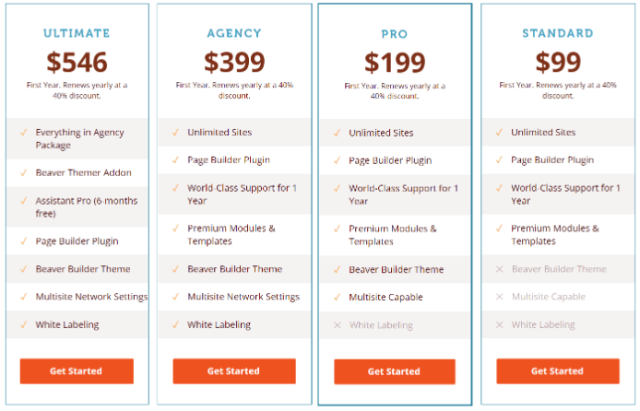Select the AGENCY plan heading
The height and width of the screenshot is (411, 640).
234,33
